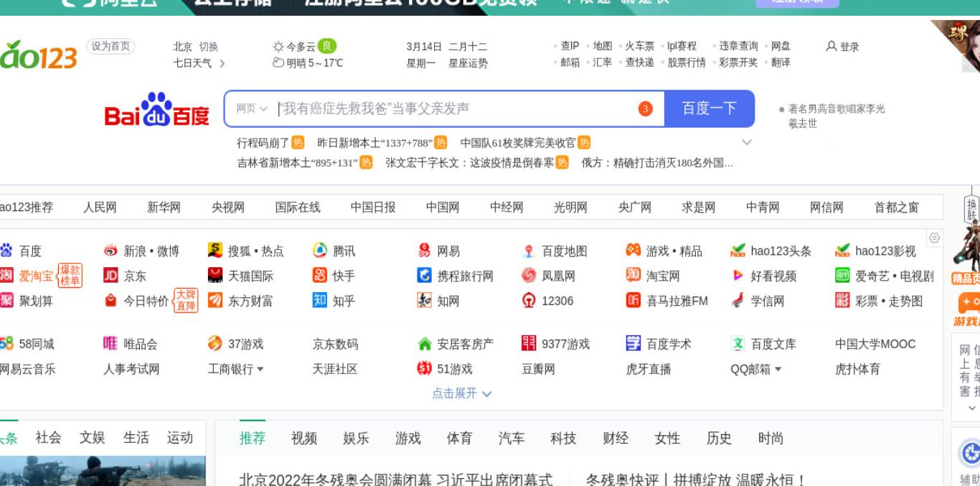Open the 网页 search type dropdown
This screenshot has width=980, height=486.
252,108
